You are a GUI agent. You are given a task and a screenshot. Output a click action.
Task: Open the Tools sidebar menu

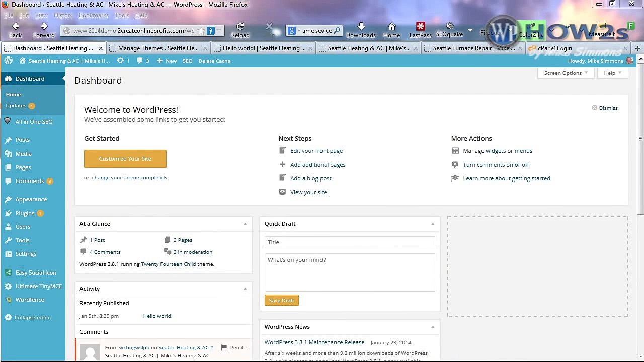[x=33, y=240]
